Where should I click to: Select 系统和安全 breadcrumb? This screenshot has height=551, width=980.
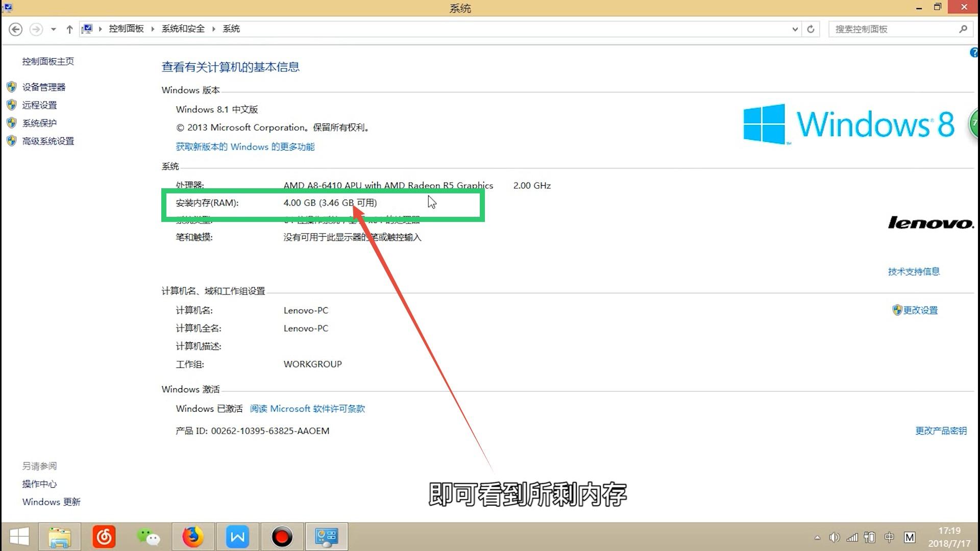pos(183,29)
